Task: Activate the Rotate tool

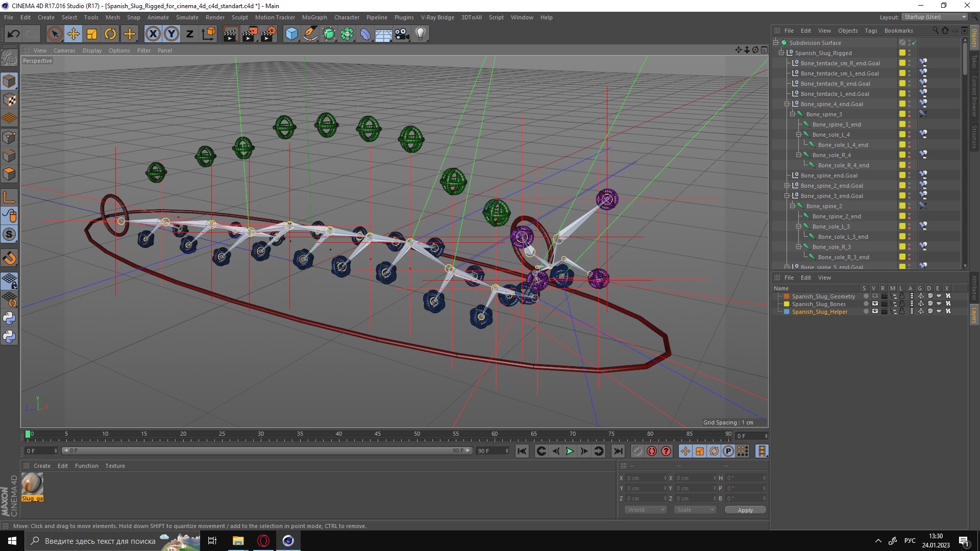Action: point(110,34)
